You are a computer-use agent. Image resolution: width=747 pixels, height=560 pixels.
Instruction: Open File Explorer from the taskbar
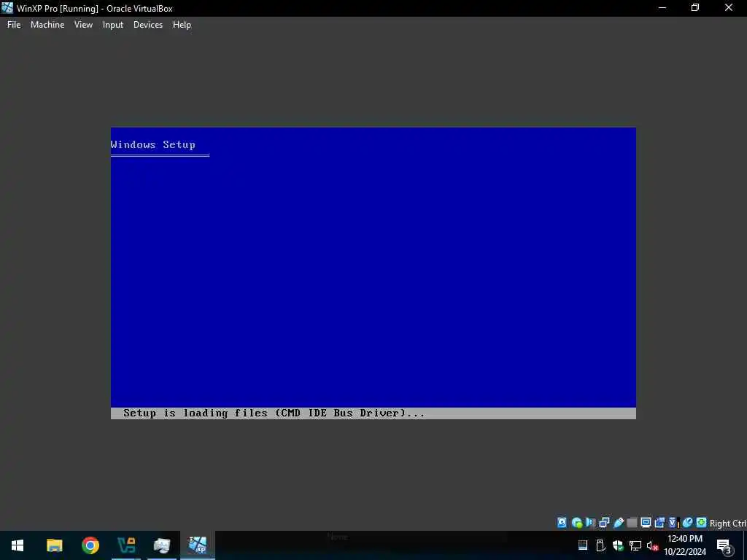pyautogui.click(x=54, y=545)
